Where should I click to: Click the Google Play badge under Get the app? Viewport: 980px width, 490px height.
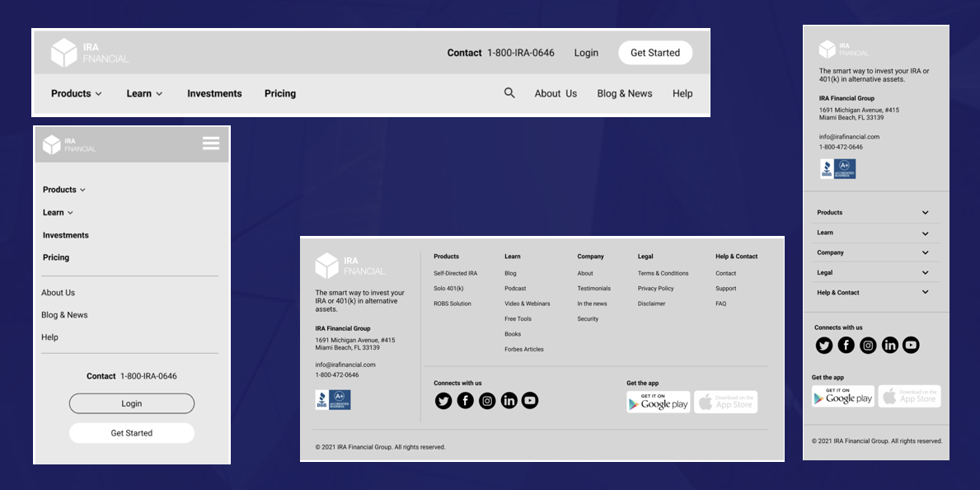click(658, 402)
